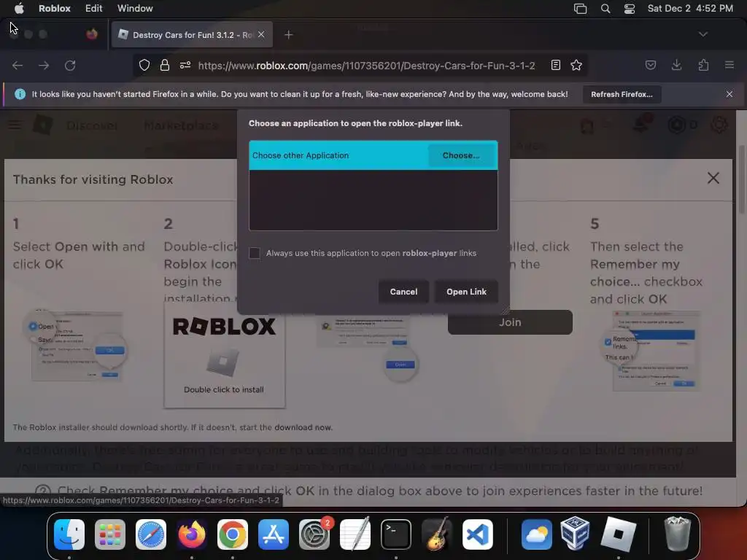This screenshot has height=560, width=747.
Task: Click the site padlock icon
Action: (x=165, y=65)
